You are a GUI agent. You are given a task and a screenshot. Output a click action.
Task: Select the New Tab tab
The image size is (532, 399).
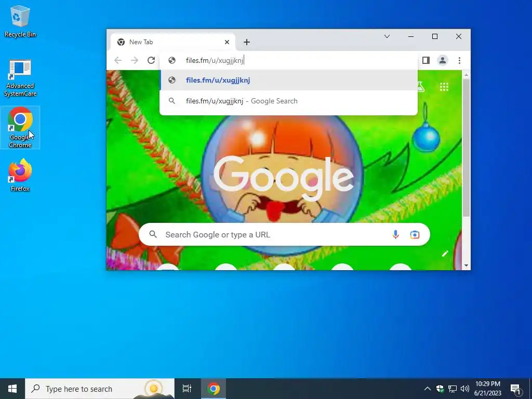point(172,42)
